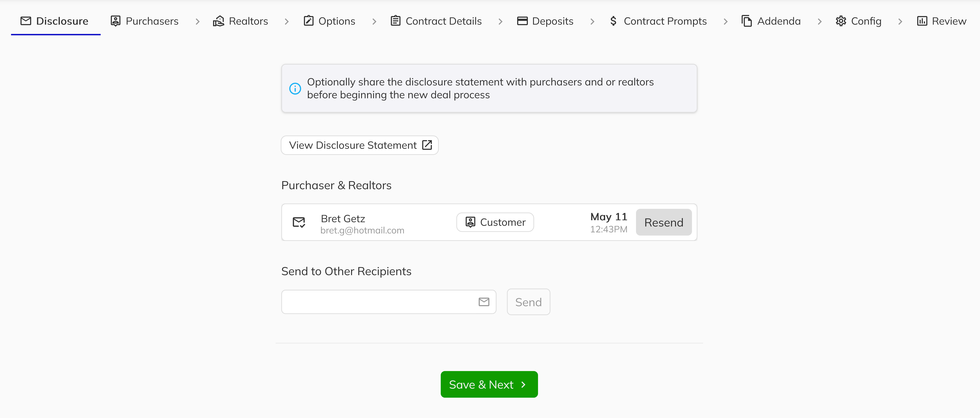Open View Disclosure Statement

[x=360, y=145]
